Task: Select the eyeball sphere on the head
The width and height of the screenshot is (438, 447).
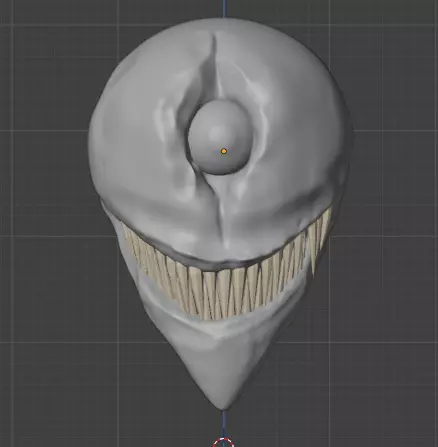Action: coord(219,137)
